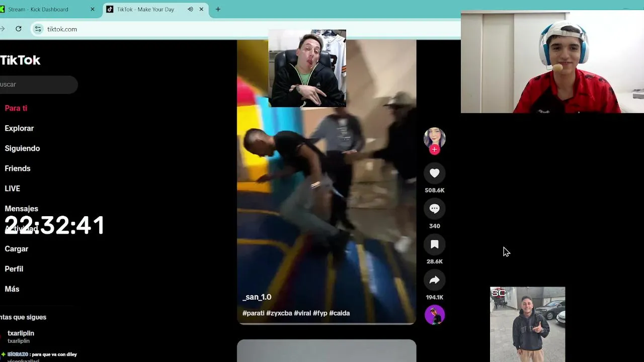Click the #fyp hashtag

click(x=320, y=313)
